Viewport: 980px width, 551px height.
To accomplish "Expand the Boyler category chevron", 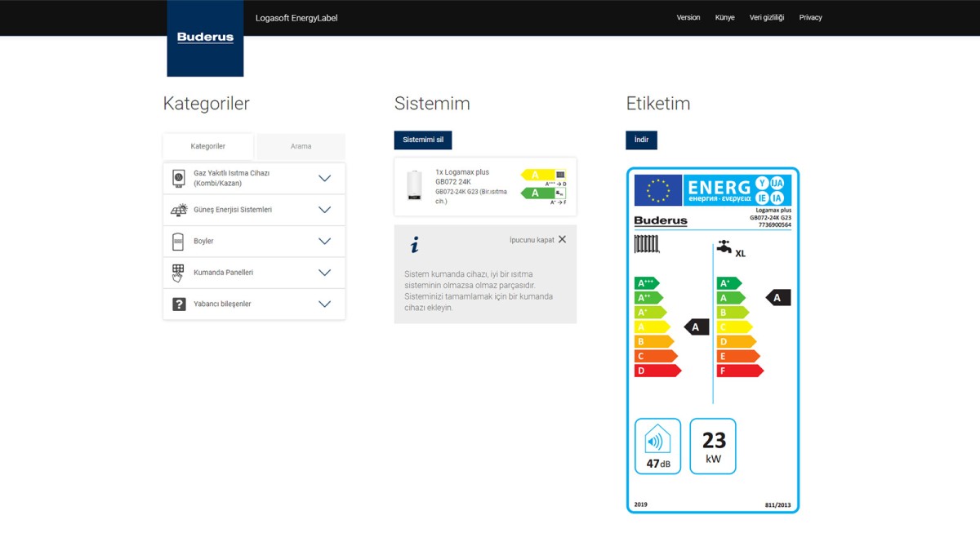I will [324, 241].
